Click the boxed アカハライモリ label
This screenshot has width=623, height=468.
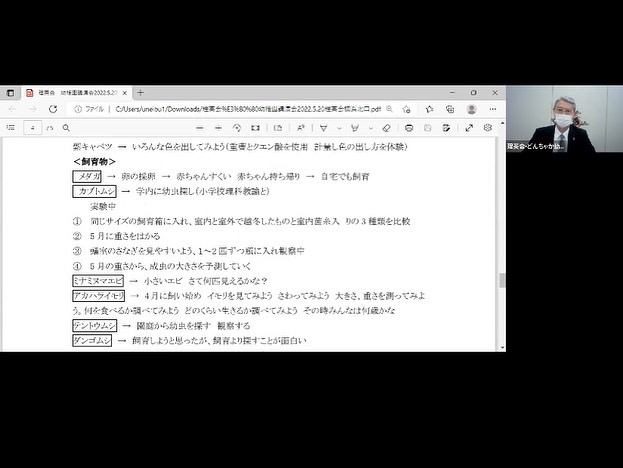pyautogui.click(x=99, y=296)
